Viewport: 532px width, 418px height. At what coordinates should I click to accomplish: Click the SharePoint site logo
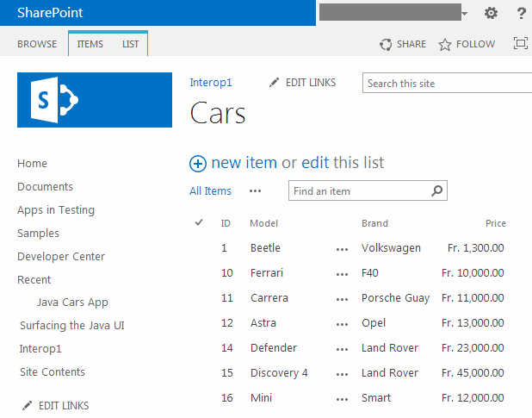[95, 101]
